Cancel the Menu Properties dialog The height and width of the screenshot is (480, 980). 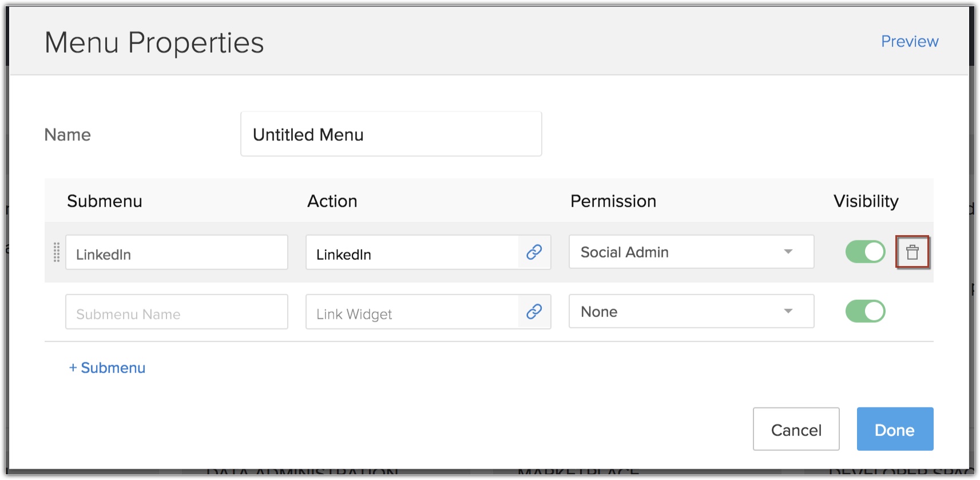tap(796, 430)
